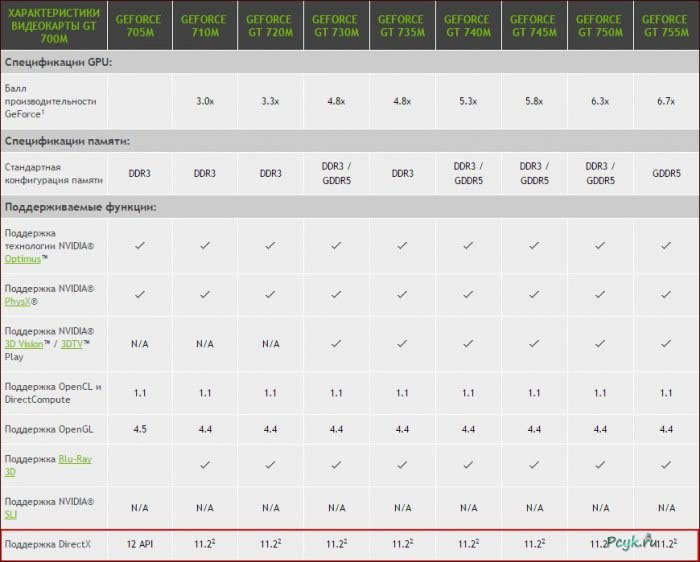Select the GEFORCE GT 750M header
This screenshot has height=562, width=700.
[x=600, y=25]
